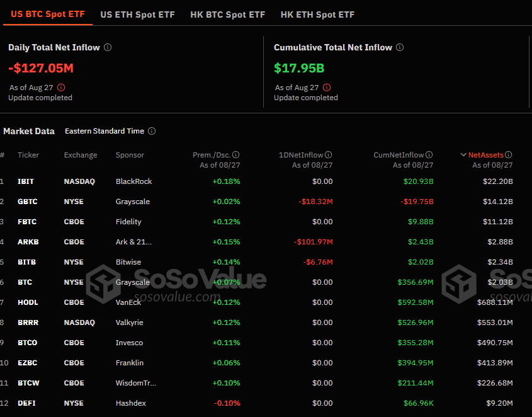Switch to the US ETH Spot ETF tab
The height and width of the screenshot is (417, 532).
click(137, 14)
